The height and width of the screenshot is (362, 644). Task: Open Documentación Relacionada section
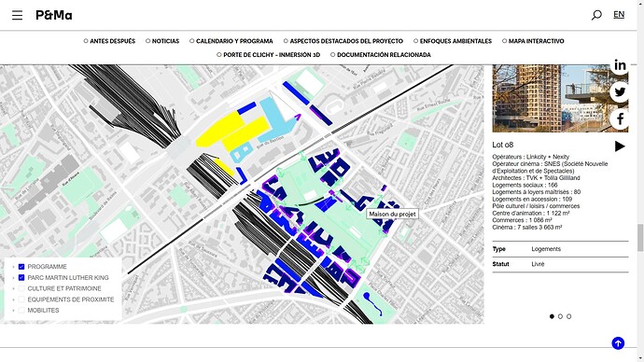(x=381, y=55)
